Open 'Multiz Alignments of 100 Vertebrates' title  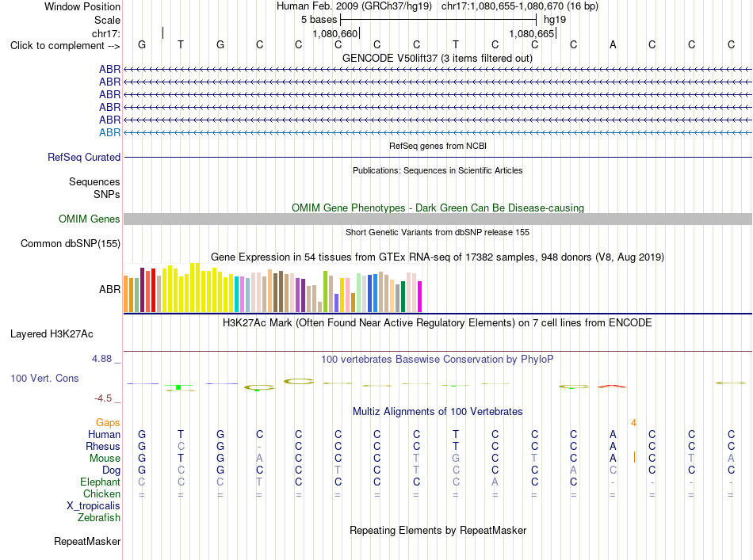tap(438, 412)
